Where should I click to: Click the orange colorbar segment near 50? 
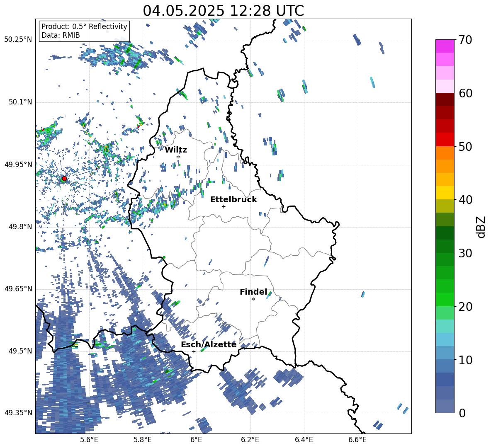click(x=445, y=153)
